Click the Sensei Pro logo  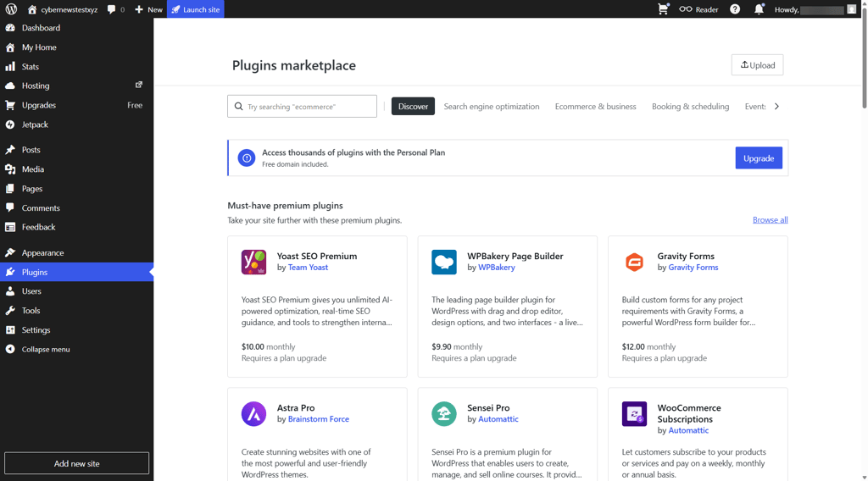[x=444, y=414]
